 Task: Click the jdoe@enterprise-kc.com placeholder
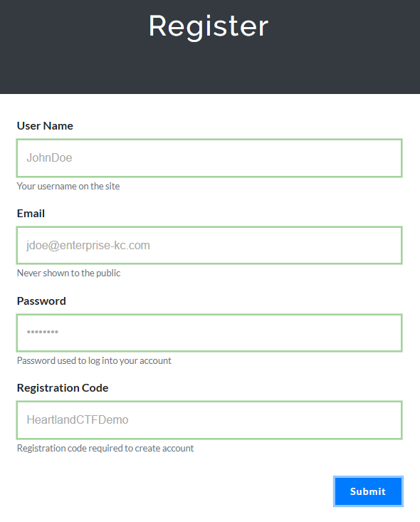pos(88,246)
